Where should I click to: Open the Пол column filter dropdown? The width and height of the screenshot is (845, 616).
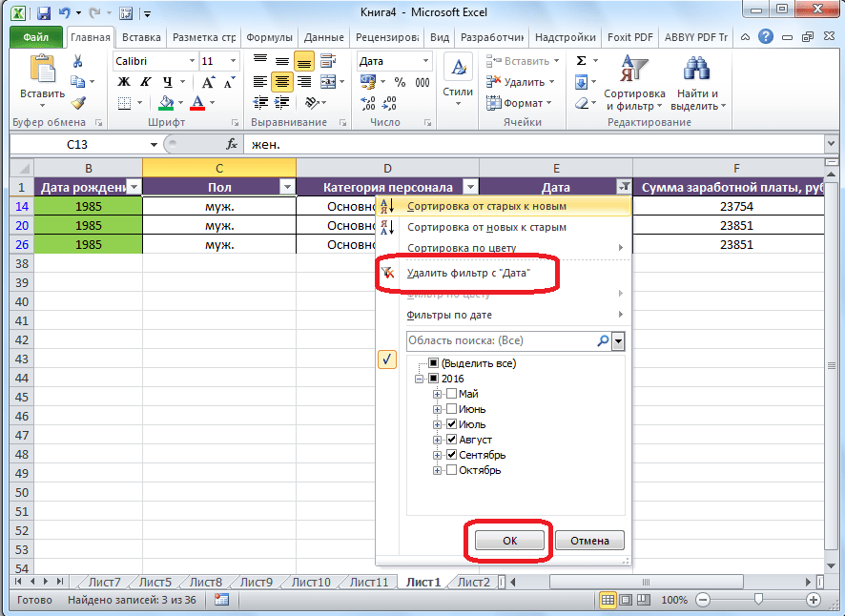click(x=287, y=188)
